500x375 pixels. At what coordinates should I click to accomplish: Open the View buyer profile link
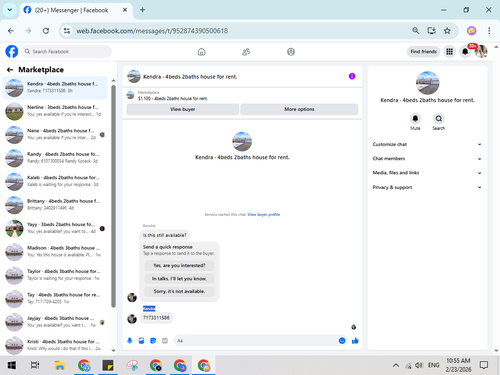[264, 215]
